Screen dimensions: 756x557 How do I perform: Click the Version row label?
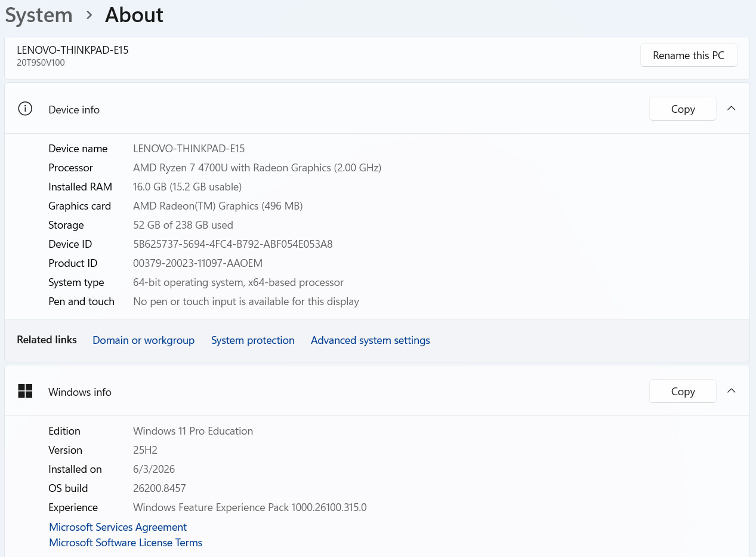pyautogui.click(x=65, y=450)
